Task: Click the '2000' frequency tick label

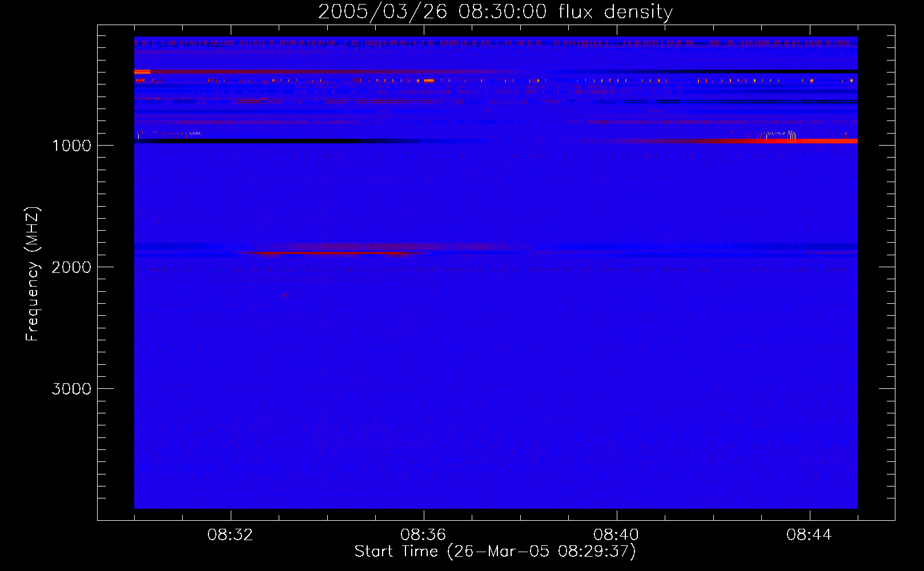Action: coord(71,267)
